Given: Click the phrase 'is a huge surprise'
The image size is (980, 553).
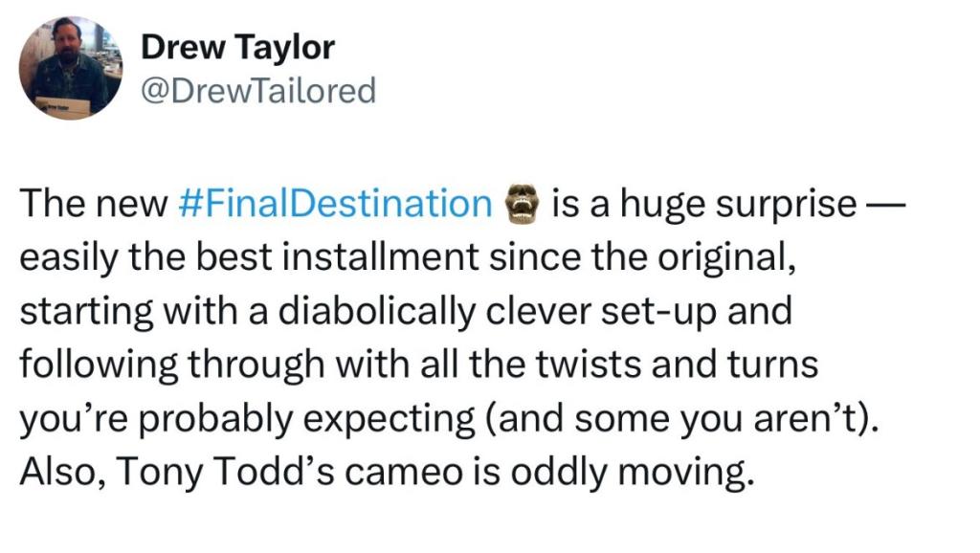Looking at the screenshot, I should pyautogui.click(x=704, y=204).
